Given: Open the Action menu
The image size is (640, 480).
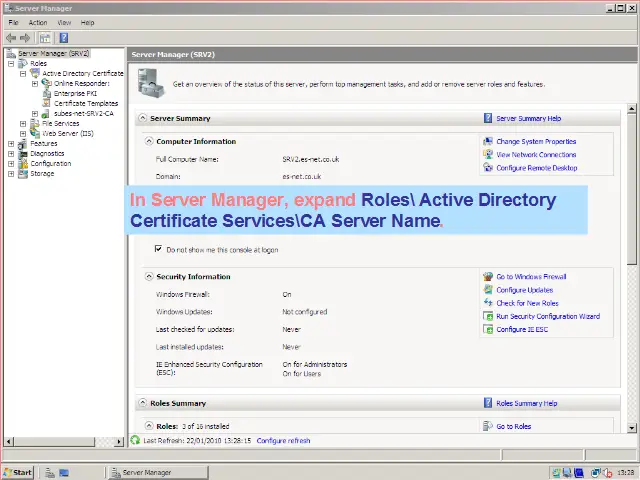Looking at the screenshot, I should point(38,22).
